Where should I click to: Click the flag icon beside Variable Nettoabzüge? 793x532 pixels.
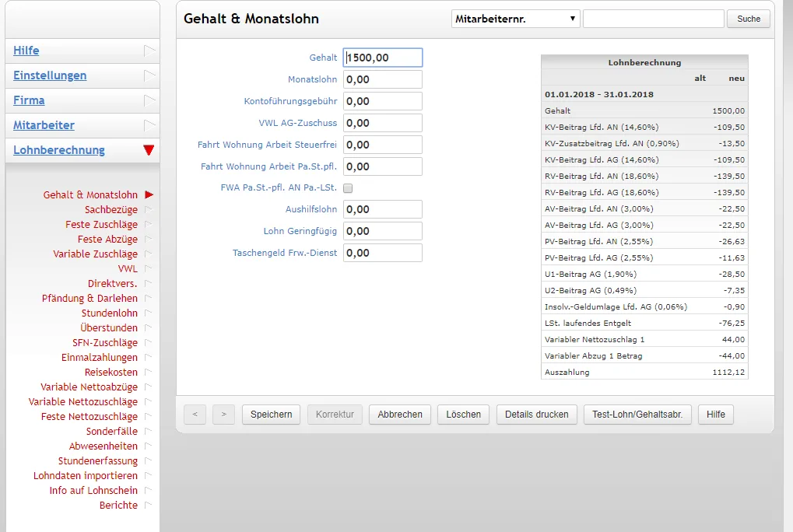[148, 387]
